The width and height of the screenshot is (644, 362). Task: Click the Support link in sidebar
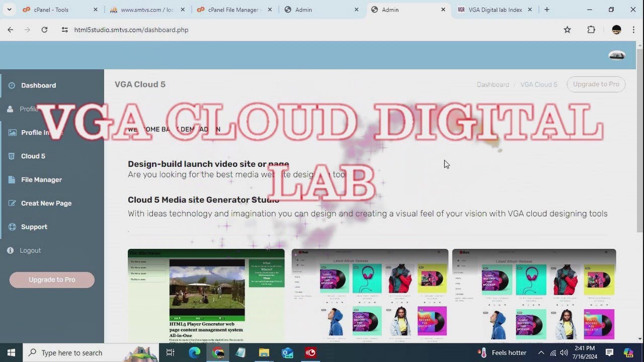tap(34, 227)
